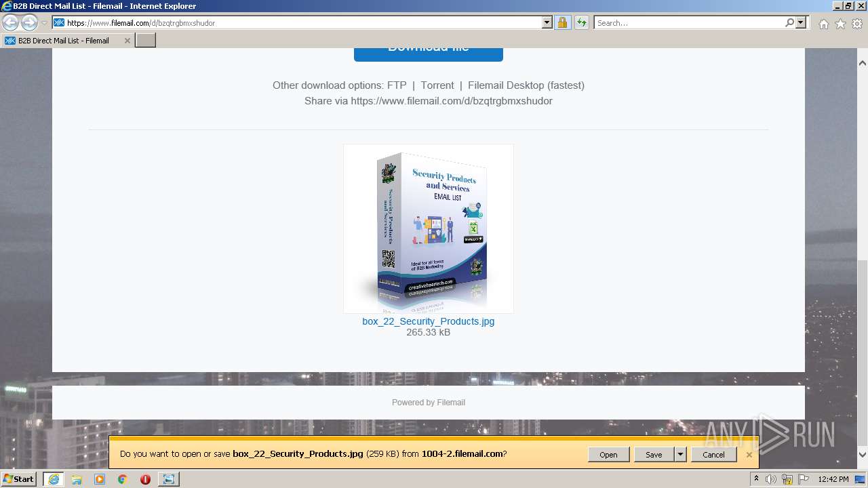
Task: Open a new blank tab
Action: click(146, 41)
